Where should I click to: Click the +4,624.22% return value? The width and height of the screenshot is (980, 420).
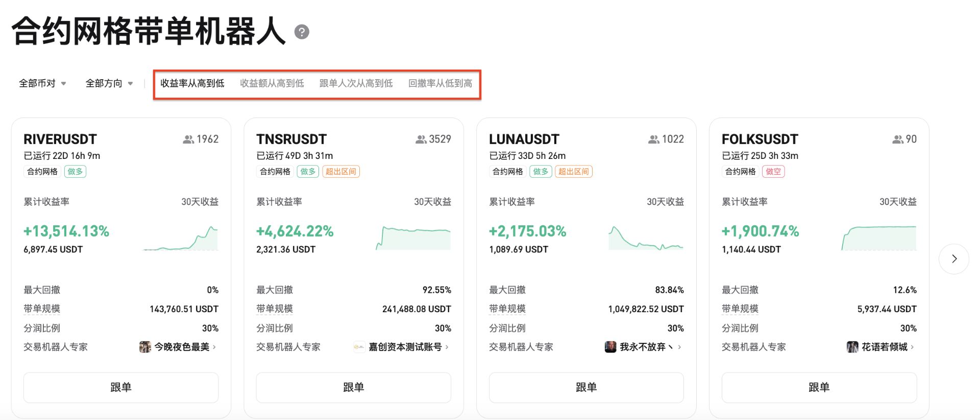(x=295, y=231)
